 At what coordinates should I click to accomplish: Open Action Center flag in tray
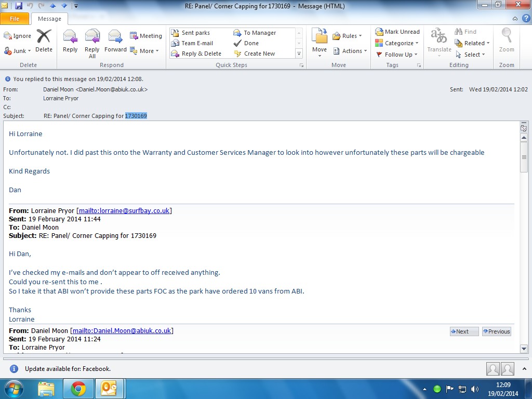pos(449,389)
